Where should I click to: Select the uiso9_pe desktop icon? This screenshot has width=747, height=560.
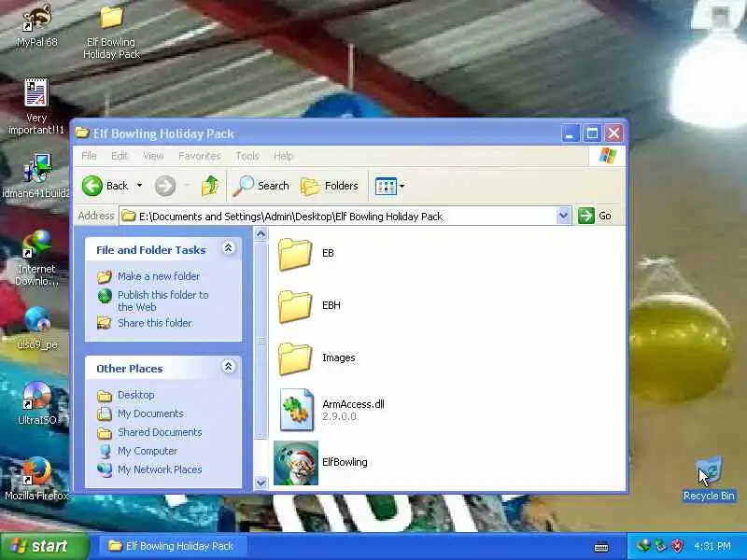click(x=37, y=328)
